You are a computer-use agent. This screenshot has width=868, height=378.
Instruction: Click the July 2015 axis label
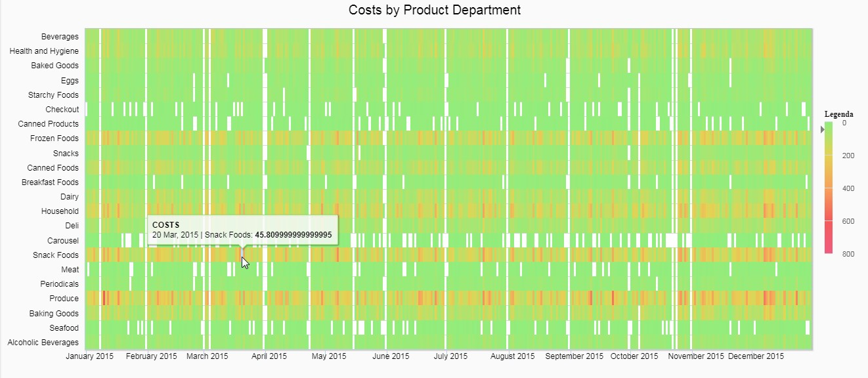[x=450, y=356]
